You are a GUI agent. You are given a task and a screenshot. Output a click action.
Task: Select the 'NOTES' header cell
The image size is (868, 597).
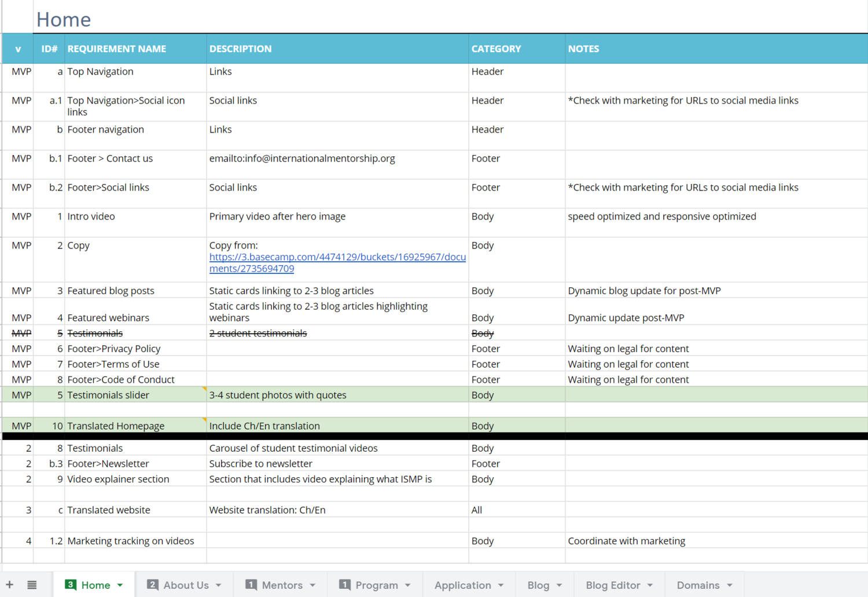point(716,49)
